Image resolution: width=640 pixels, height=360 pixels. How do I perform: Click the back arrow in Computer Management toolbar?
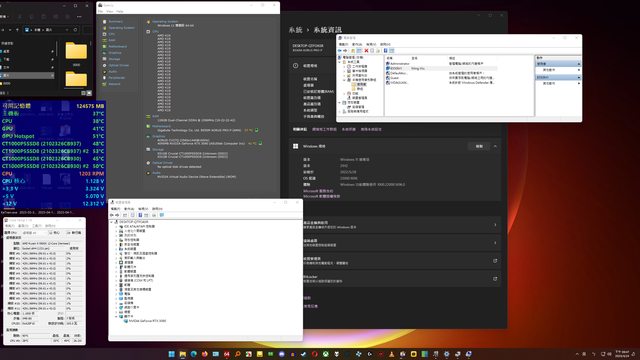point(340,51)
